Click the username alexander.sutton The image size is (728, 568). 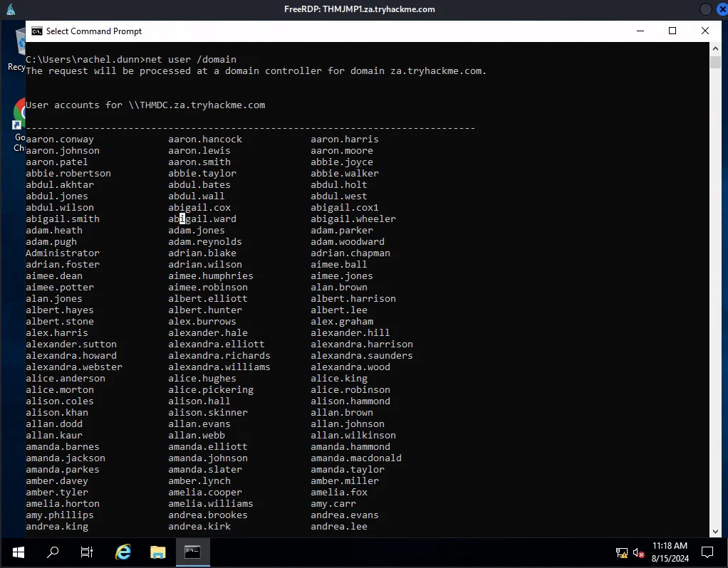71,345
